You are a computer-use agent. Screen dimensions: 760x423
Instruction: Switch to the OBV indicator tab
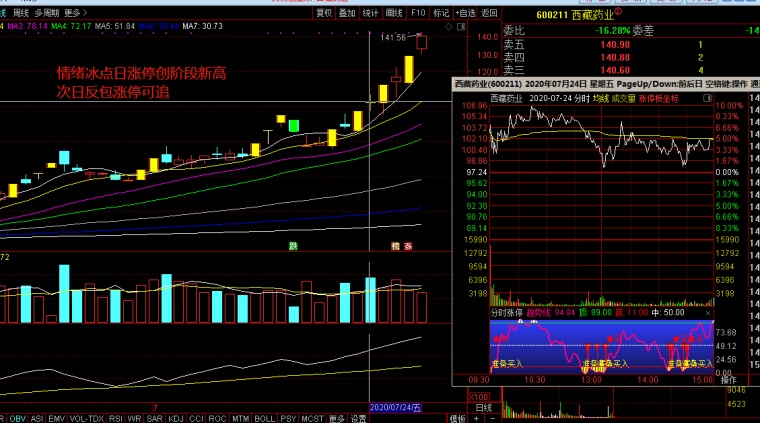pos(15,418)
